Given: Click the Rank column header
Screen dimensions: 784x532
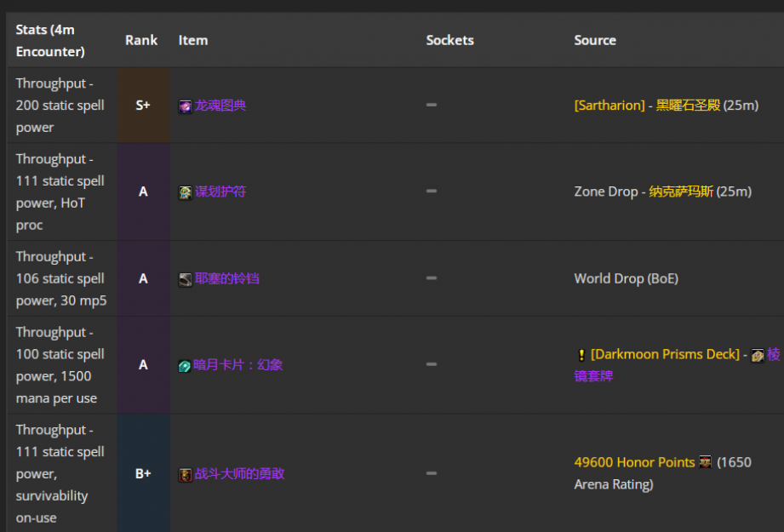Looking at the screenshot, I should pos(141,40).
